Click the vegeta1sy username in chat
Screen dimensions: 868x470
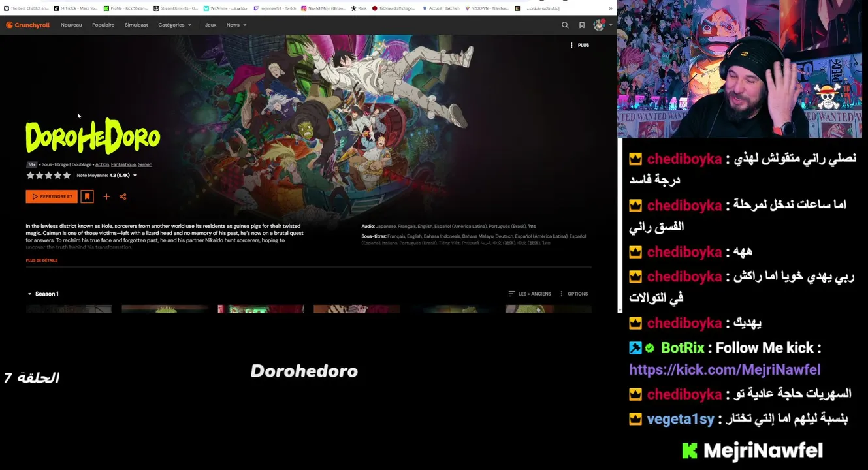coord(681,419)
